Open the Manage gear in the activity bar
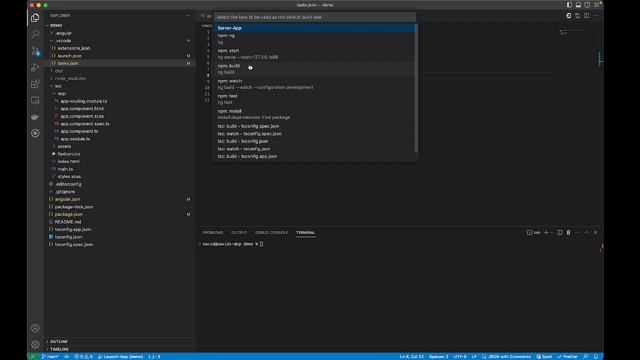640x360 pixels. (35, 344)
